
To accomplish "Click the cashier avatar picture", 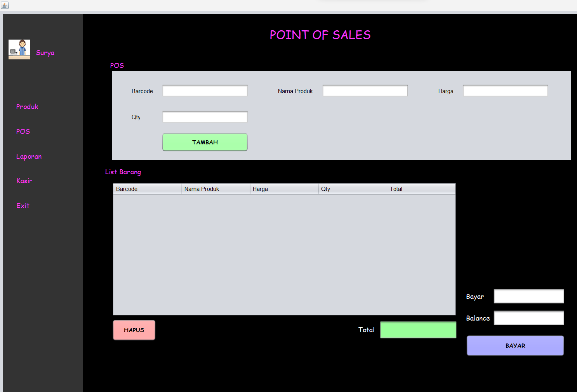I will tap(19, 49).
